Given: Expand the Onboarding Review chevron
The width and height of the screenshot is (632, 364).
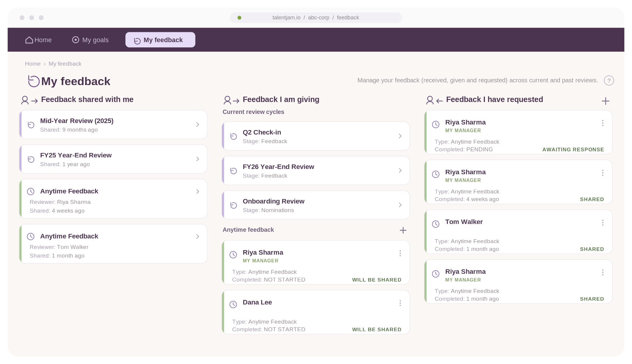Looking at the screenshot, I should pos(400,205).
